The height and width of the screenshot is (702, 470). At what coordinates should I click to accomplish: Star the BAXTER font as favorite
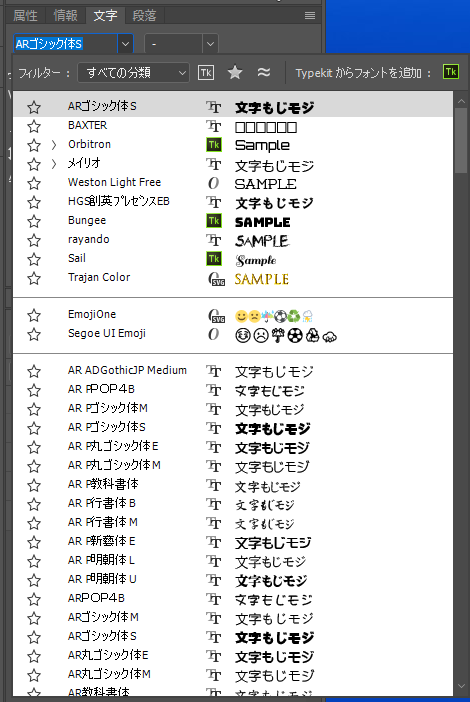34,126
